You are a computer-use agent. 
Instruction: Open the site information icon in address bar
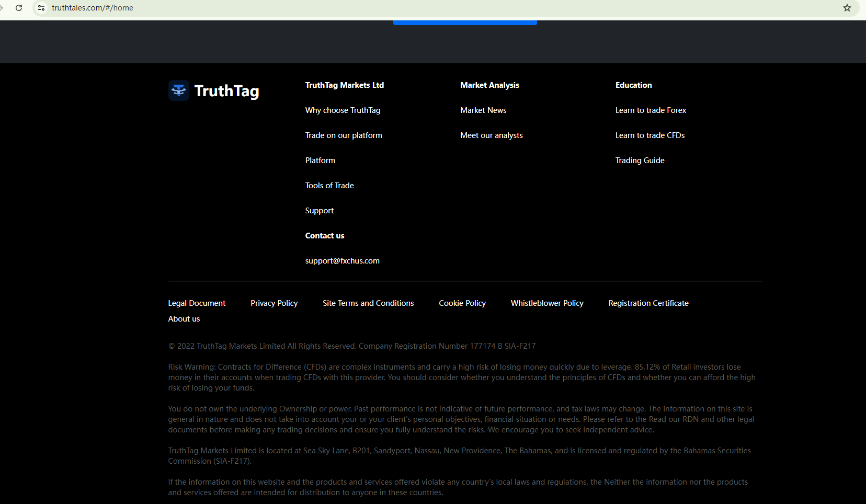pos(41,8)
